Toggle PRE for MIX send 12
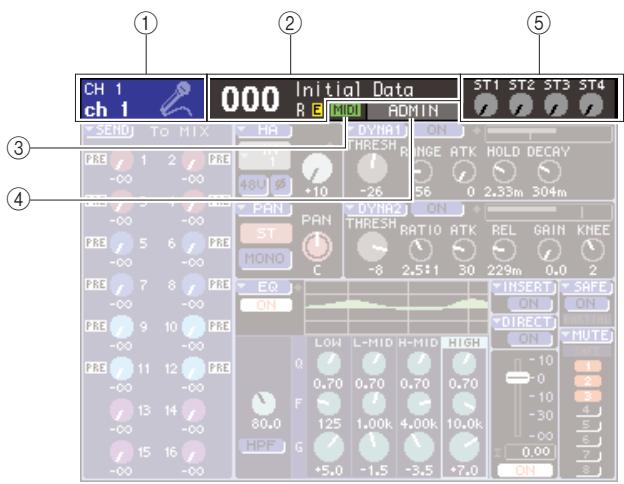This screenshot has width=624, height=484. pyautogui.click(x=219, y=367)
